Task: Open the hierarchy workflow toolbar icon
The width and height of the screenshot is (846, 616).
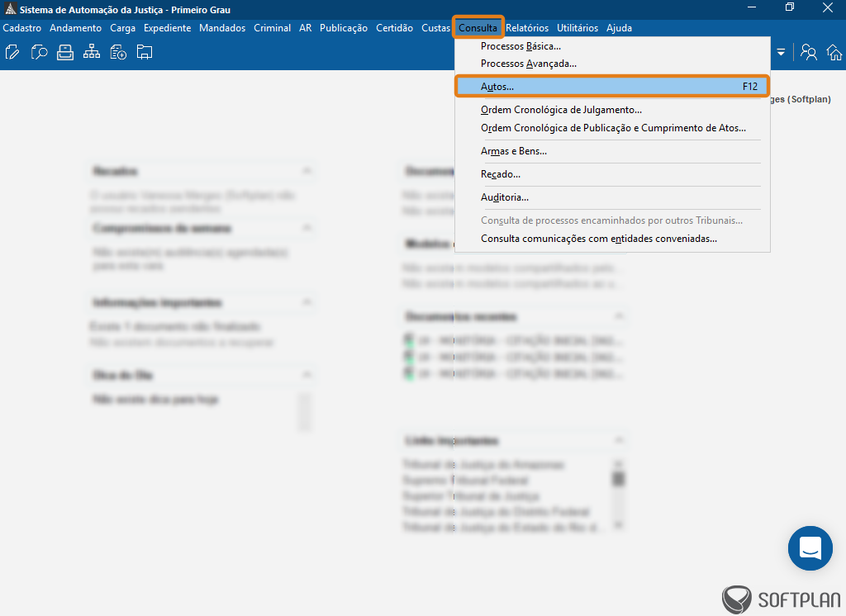Action: [92, 52]
